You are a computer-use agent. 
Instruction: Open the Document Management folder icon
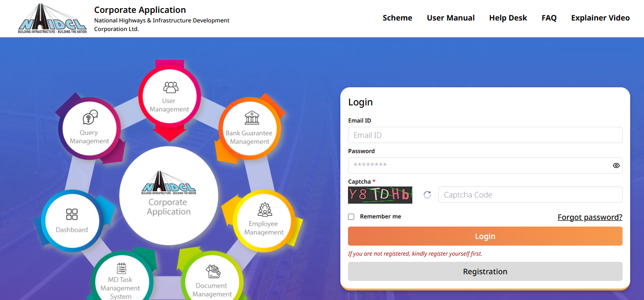(213, 271)
